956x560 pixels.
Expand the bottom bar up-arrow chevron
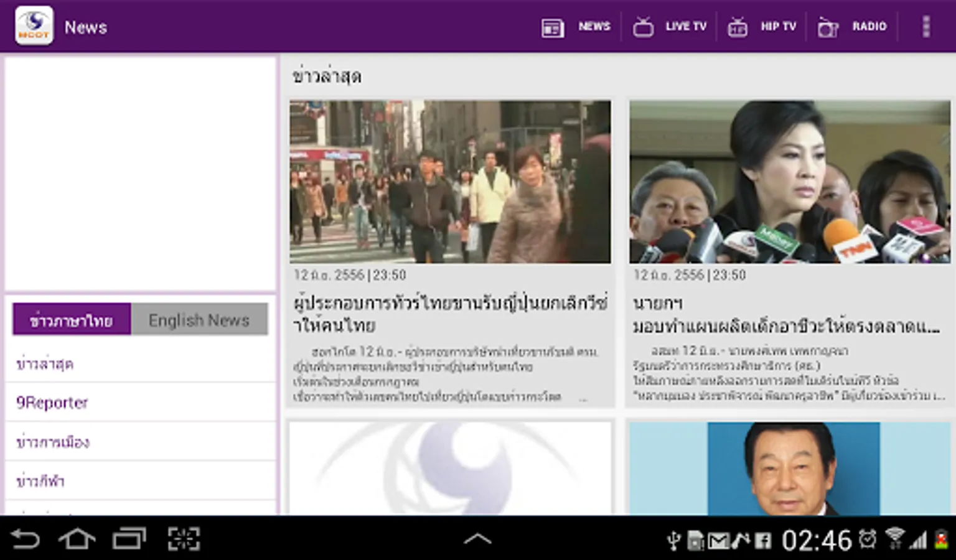click(477, 539)
